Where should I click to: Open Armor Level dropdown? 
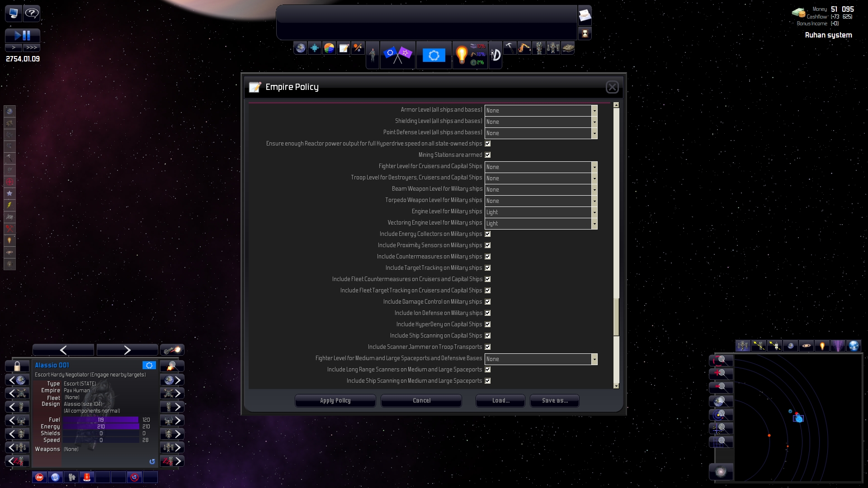click(x=594, y=110)
